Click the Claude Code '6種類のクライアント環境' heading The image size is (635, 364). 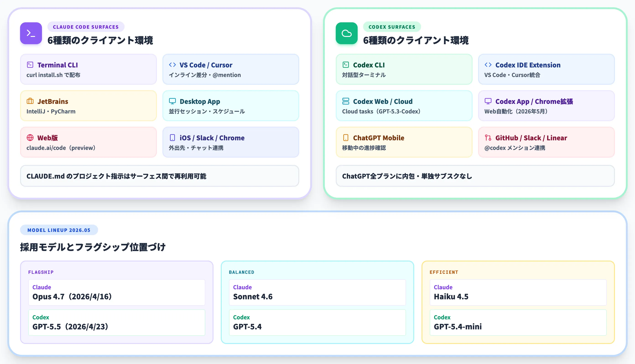[100, 41]
